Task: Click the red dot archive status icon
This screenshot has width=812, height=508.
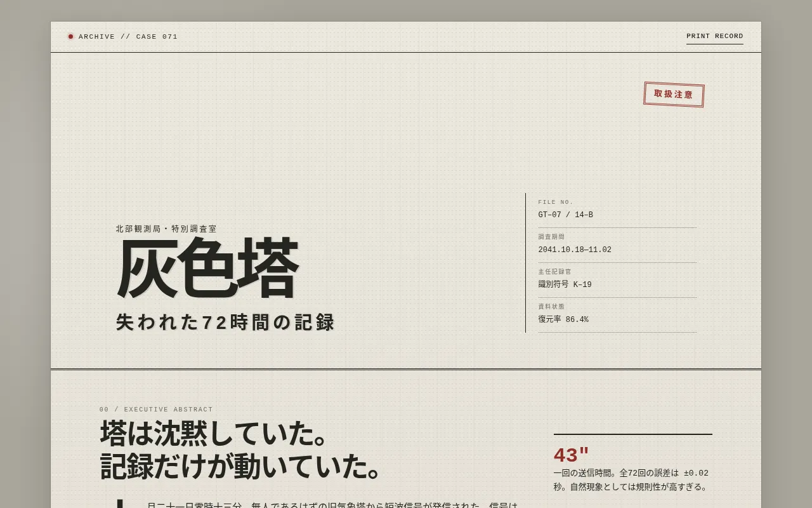Action: point(70,36)
